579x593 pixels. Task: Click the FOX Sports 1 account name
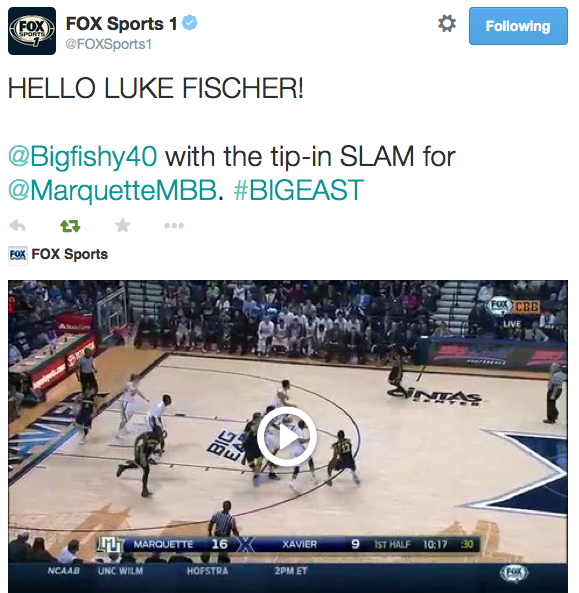click(121, 23)
